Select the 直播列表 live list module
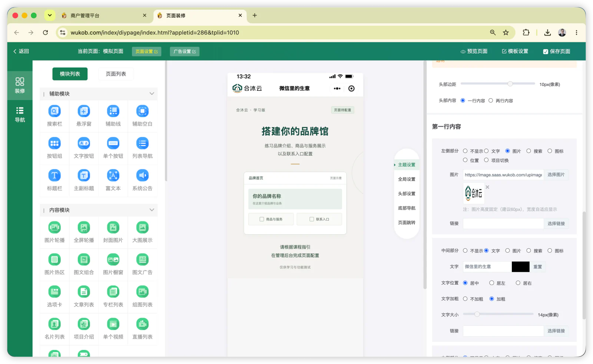 (x=142, y=329)
